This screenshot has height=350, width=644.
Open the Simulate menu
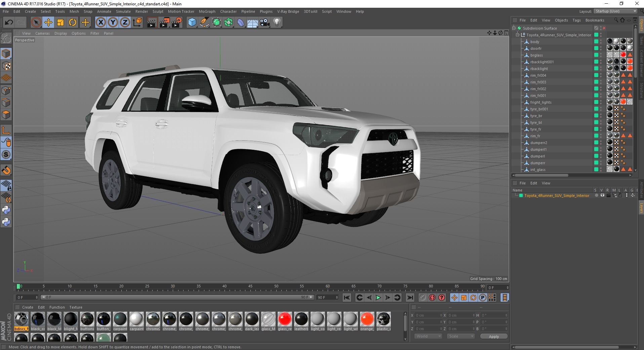(123, 11)
